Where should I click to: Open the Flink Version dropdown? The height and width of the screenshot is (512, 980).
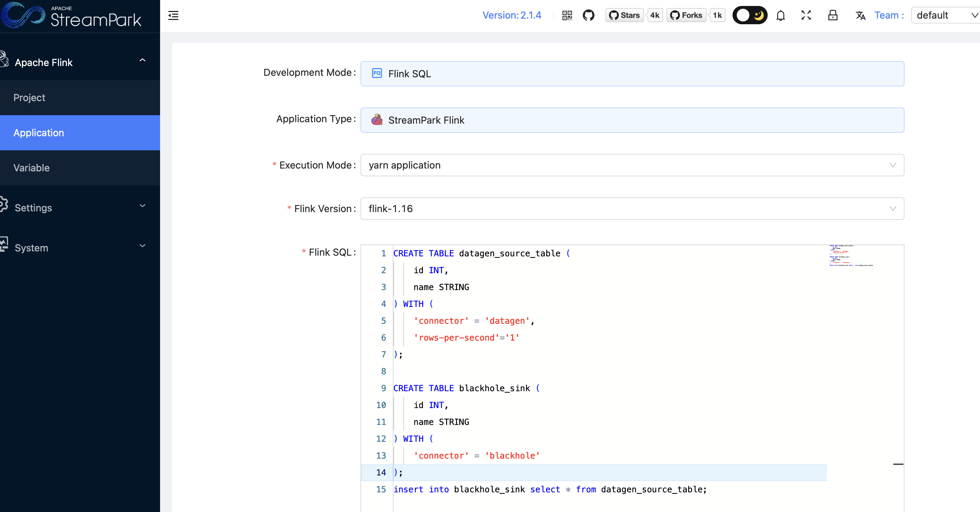(632, 209)
